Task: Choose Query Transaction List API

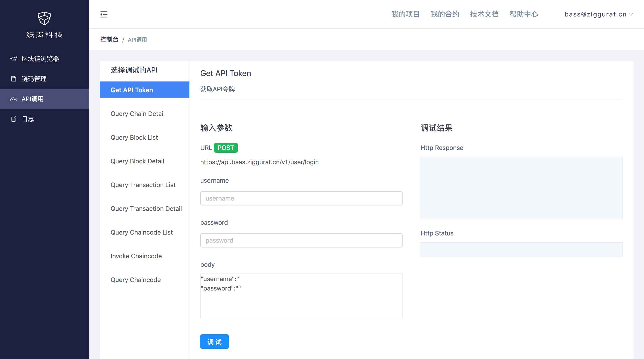Action: (x=143, y=185)
